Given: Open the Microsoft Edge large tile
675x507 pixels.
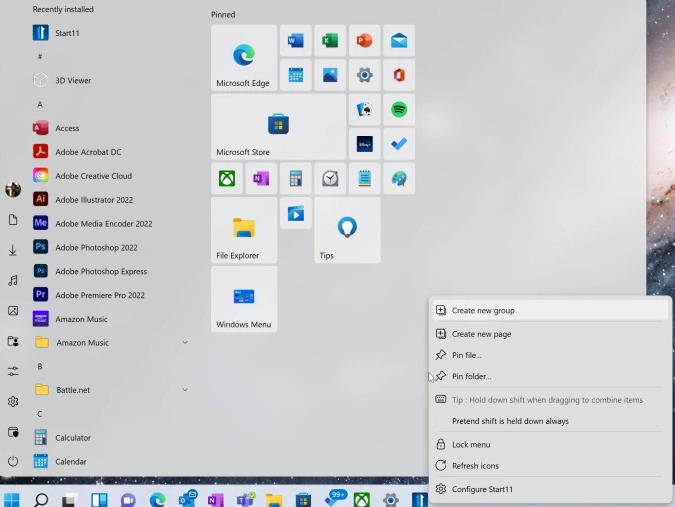Looking at the screenshot, I should coord(244,58).
